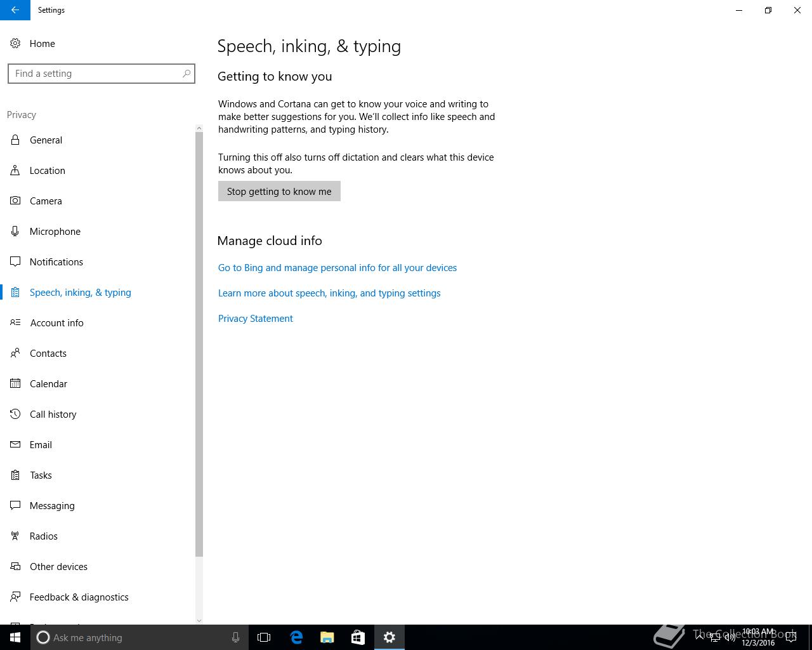Select the Speech, inking, & typing clipboard icon
The width and height of the screenshot is (812, 650).
pos(15,292)
